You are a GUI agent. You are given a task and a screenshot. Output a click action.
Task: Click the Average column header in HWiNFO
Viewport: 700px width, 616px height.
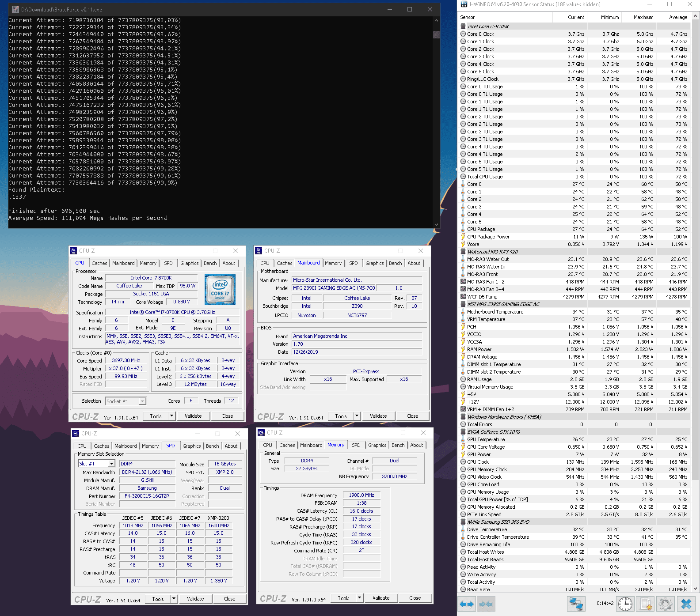673,17
